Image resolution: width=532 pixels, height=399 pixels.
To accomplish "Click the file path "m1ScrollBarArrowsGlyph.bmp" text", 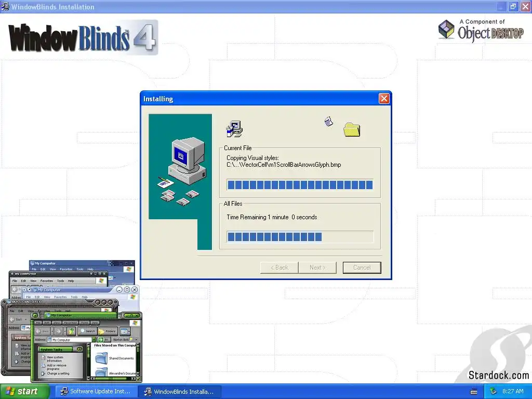I will (x=284, y=165).
